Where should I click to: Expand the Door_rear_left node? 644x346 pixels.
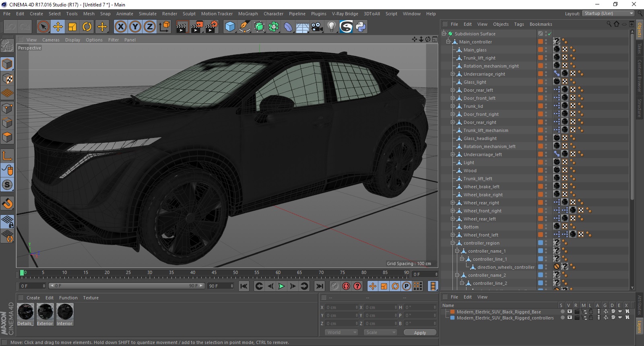[x=453, y=90]
